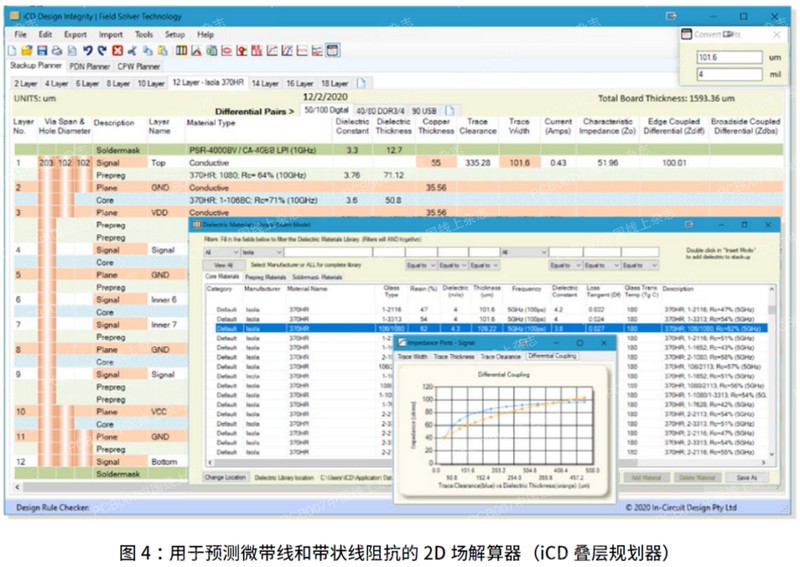Click the Print toolbar icon
800x567 pixels.
coord(57,51)
